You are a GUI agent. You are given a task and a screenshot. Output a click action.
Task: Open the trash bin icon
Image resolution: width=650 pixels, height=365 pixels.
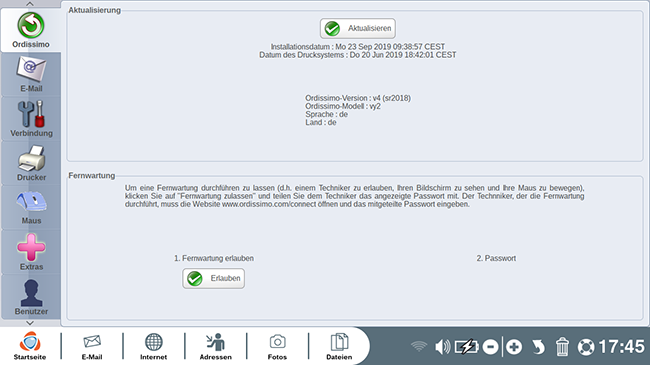click(x=562, y=347)
